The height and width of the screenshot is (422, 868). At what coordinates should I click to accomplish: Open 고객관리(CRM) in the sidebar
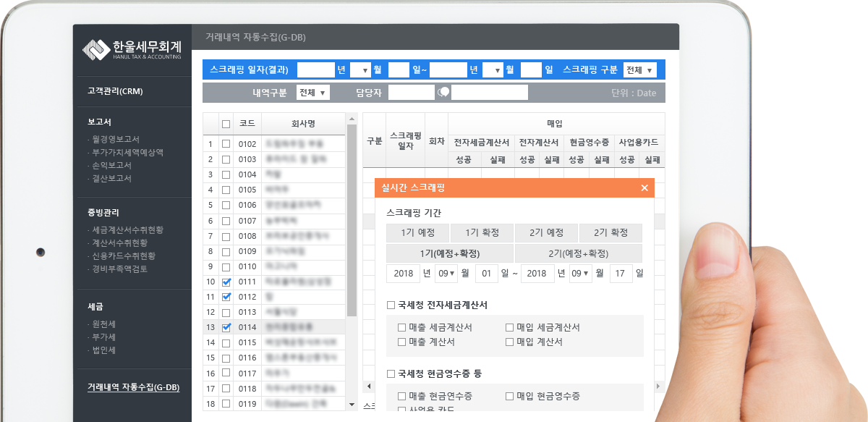[x=115, y=91]
